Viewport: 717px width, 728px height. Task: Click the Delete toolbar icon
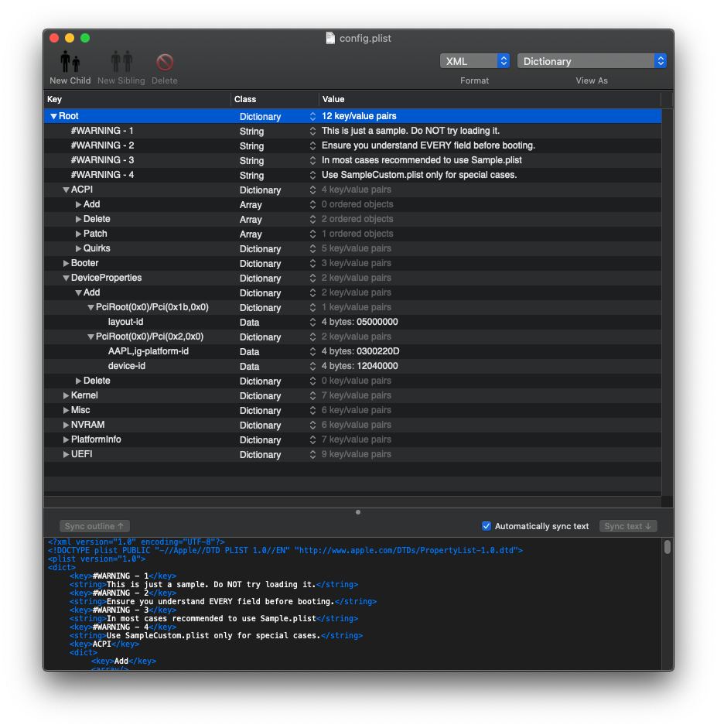point(165,63)
